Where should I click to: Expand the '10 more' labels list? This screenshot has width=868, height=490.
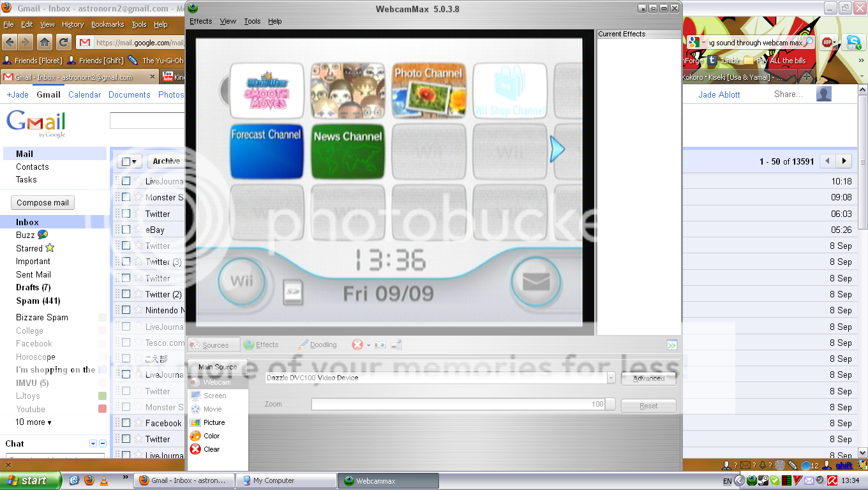pyautogui.click(x=33, y=422)
